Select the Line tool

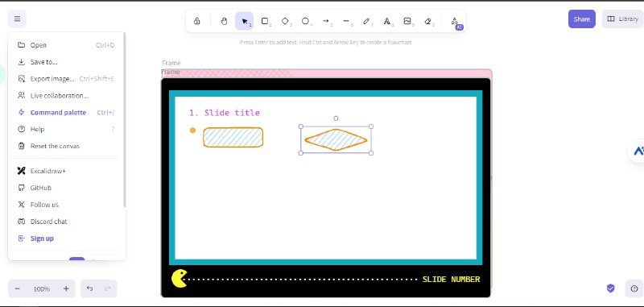point(346,21)
